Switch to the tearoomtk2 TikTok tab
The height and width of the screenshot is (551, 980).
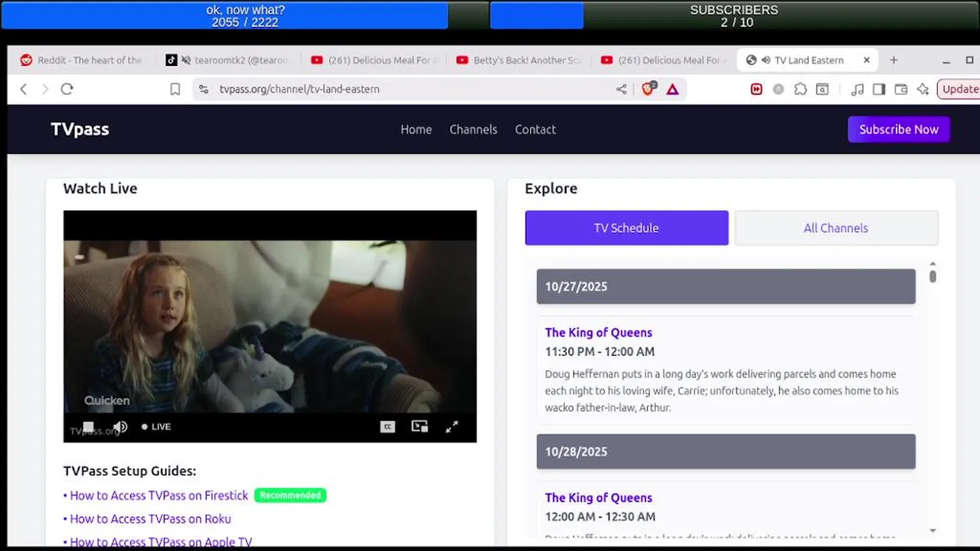[226, 60]
